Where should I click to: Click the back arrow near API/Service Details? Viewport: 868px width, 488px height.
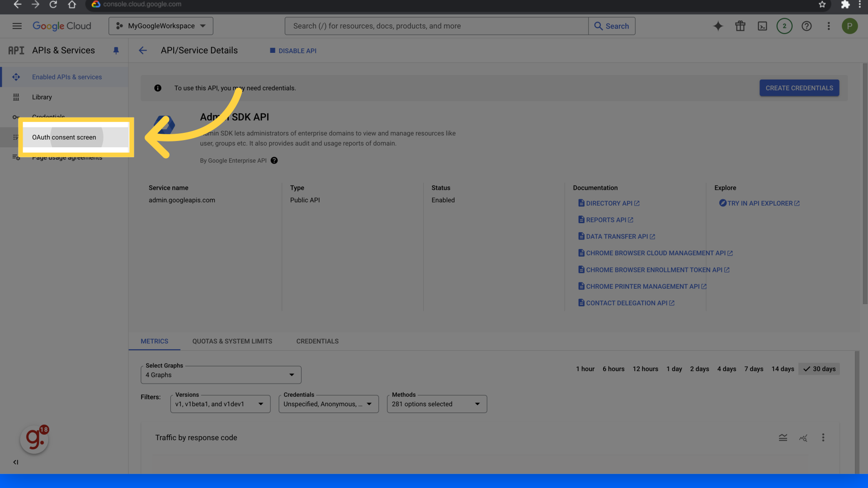(143, 50)
